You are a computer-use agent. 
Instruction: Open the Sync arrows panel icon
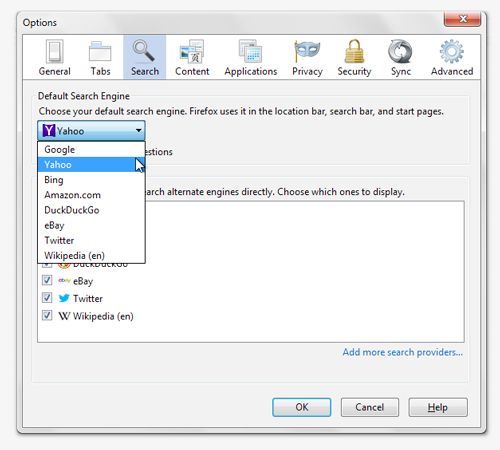400,51
